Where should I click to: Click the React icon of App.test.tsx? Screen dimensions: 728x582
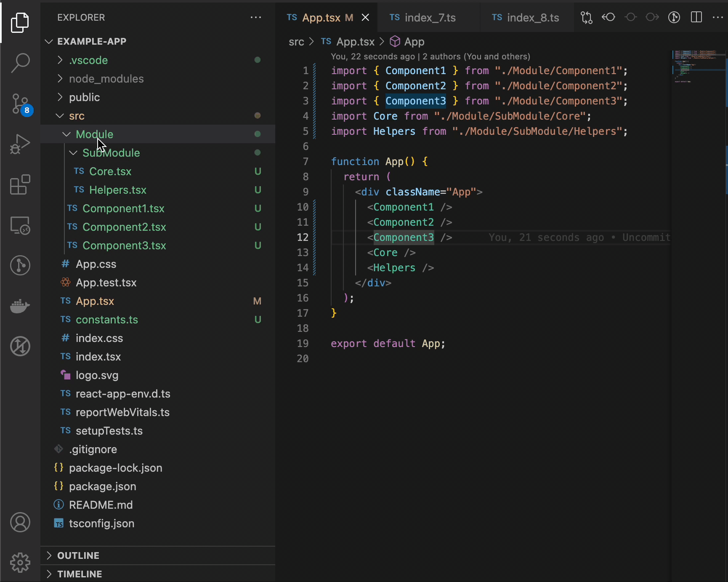click(x=66, y=282)
